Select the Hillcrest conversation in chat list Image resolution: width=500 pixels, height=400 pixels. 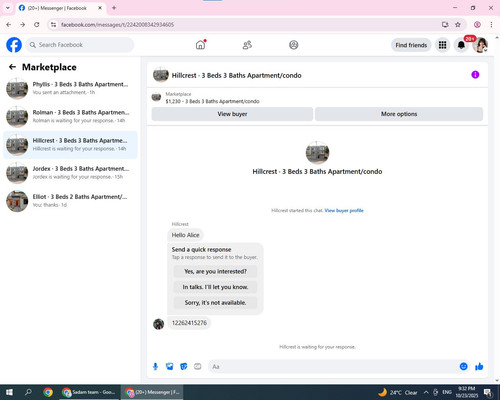point(70,145)
